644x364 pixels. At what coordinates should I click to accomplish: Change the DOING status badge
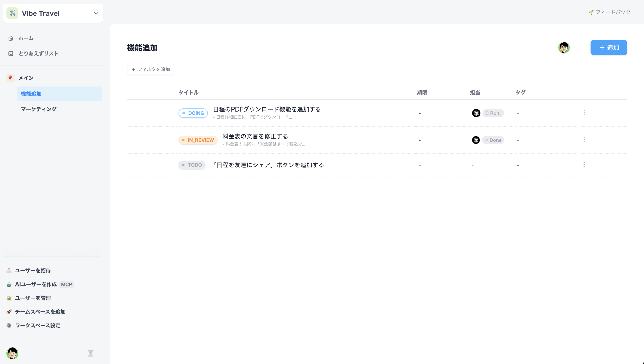193,113
